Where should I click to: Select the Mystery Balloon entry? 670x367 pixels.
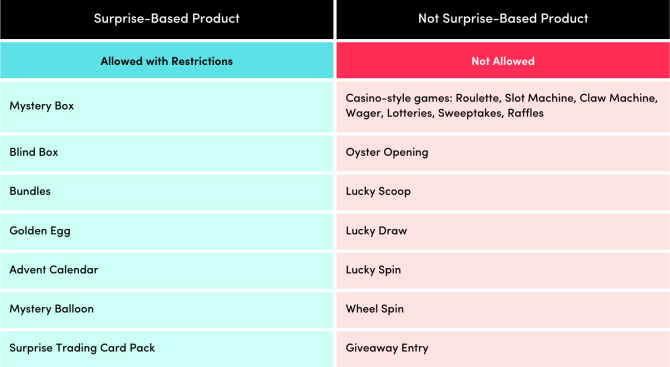pos(167,309)
